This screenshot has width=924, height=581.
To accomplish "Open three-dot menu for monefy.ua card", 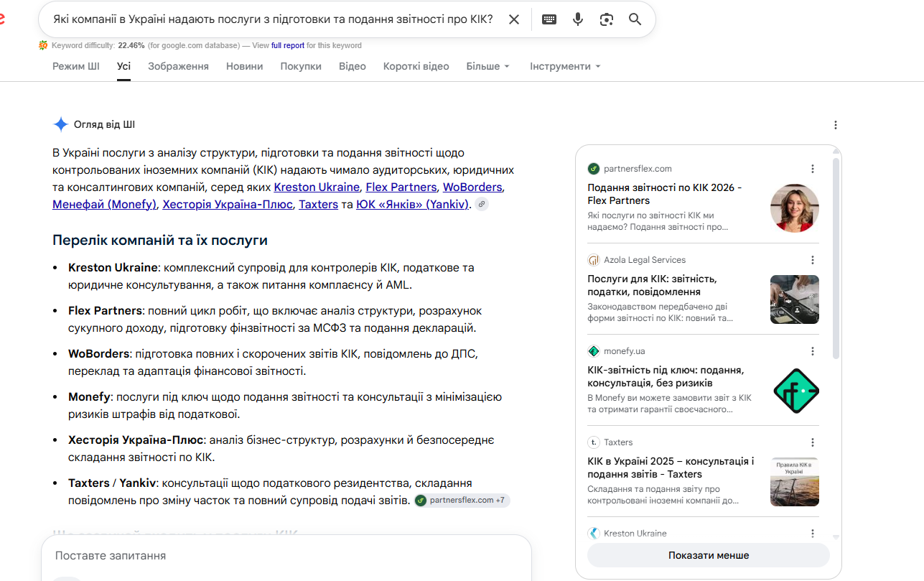I will 813,351.
